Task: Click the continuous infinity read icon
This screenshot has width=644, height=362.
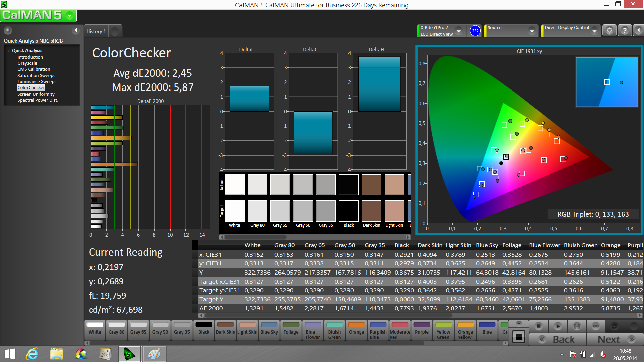Action: pyautogui.click(x=595, y=326)
